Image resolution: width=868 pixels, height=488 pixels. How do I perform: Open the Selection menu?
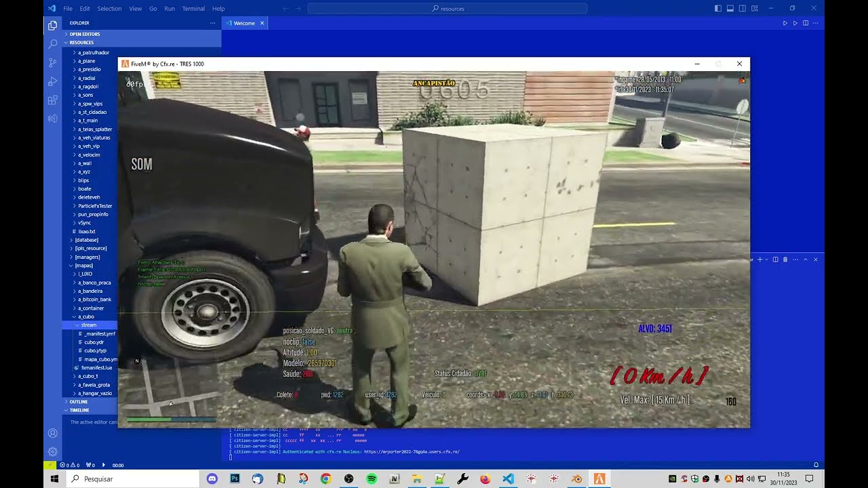109,8
